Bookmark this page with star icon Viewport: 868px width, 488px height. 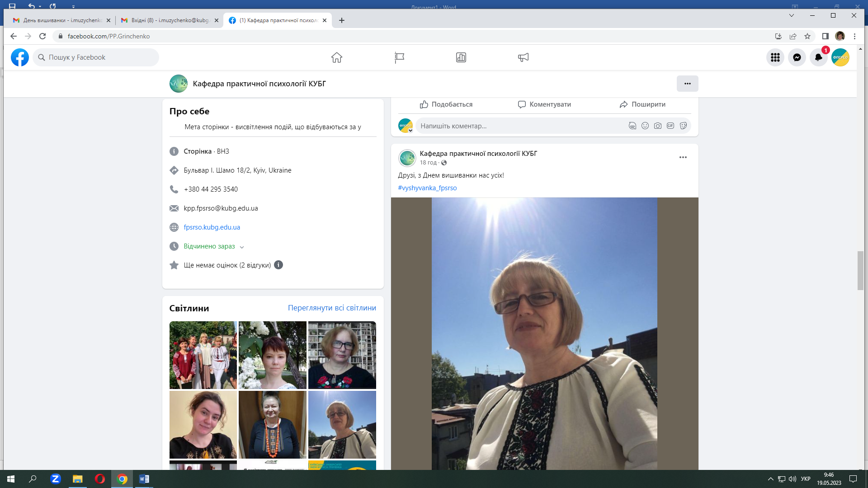(x=807, y=36)
